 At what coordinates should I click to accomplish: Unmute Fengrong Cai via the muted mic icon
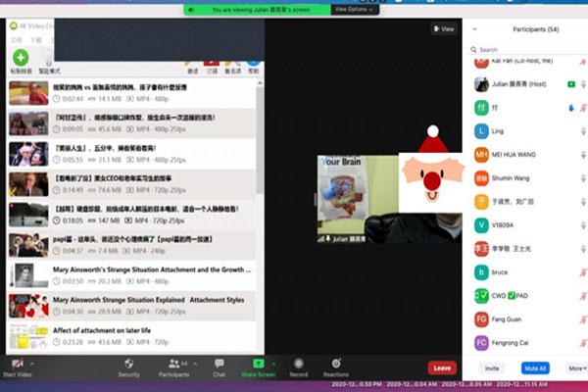tap(583, 343)
